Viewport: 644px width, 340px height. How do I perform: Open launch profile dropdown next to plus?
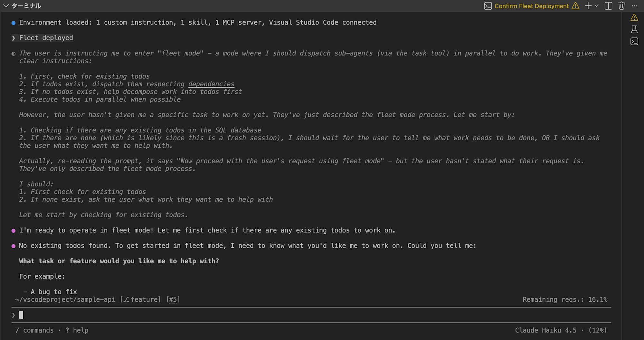(597, 6)
